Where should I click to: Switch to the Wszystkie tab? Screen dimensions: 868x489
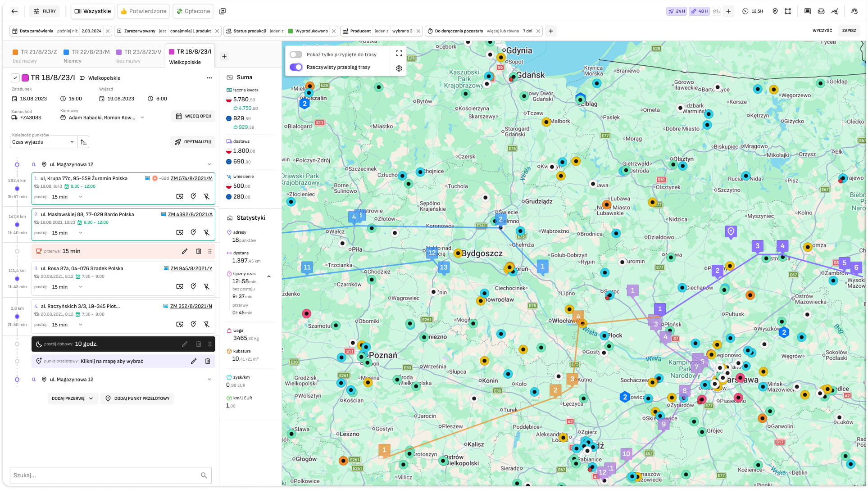click(93, 11)
